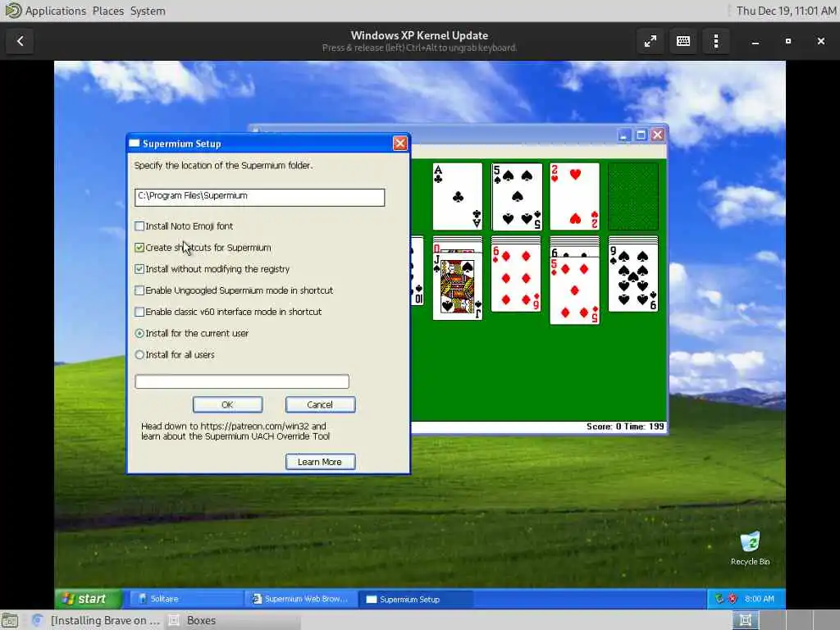The height and width of the screenshot is (630, 840).
Task: Click the empty foundation slot in Solitaire
Action: (633, 197)
